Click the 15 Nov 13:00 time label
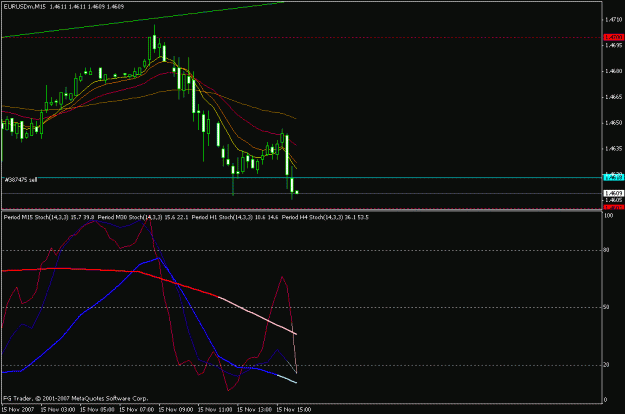Viewport: 625px width, 414px height. coord(254,410)
